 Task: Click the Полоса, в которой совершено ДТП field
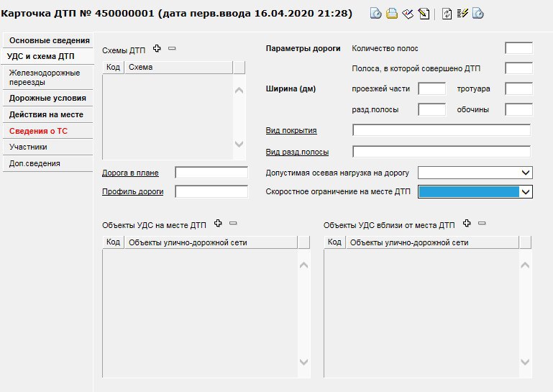coord(518,68)
